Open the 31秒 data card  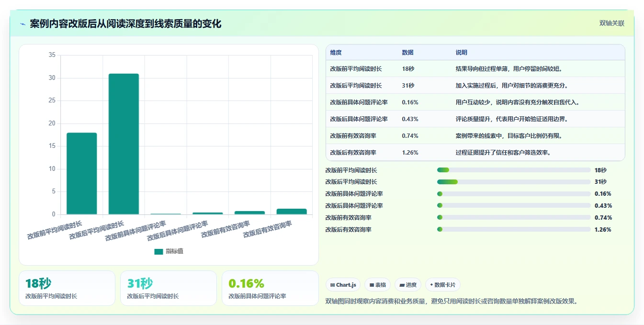tap(169, 288)
